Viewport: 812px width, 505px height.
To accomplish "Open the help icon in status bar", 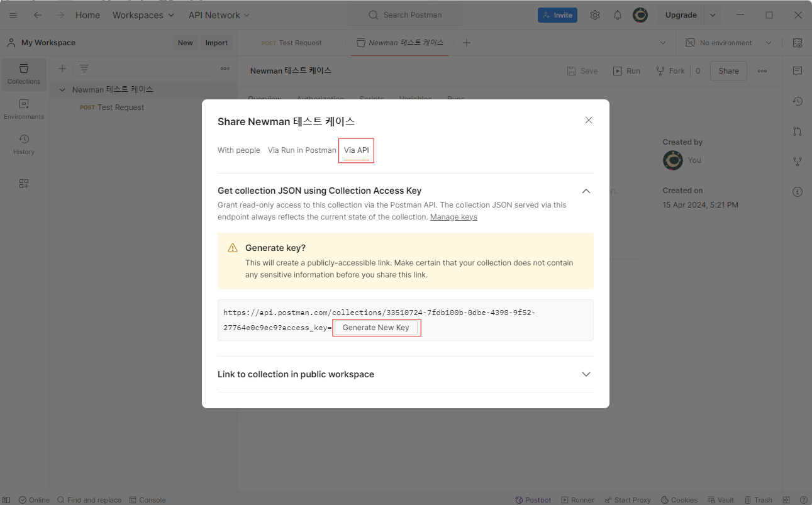I will pos(803,500).
